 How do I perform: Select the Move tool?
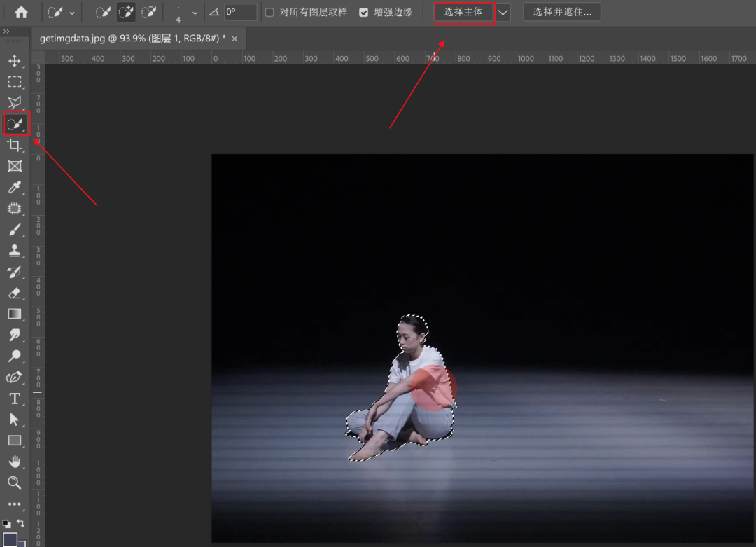[15, 61]
